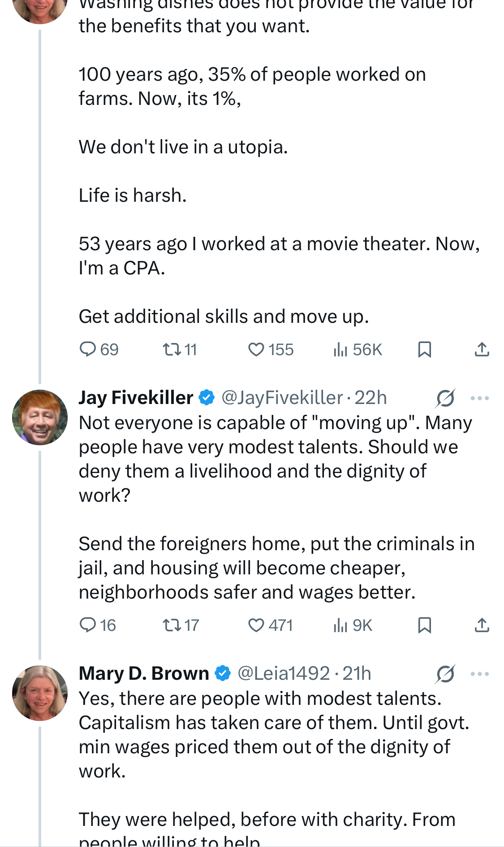The image size is (504, 847).
Task: Share Jay Fivekiller's tweet
Action: tap(482, 625)
